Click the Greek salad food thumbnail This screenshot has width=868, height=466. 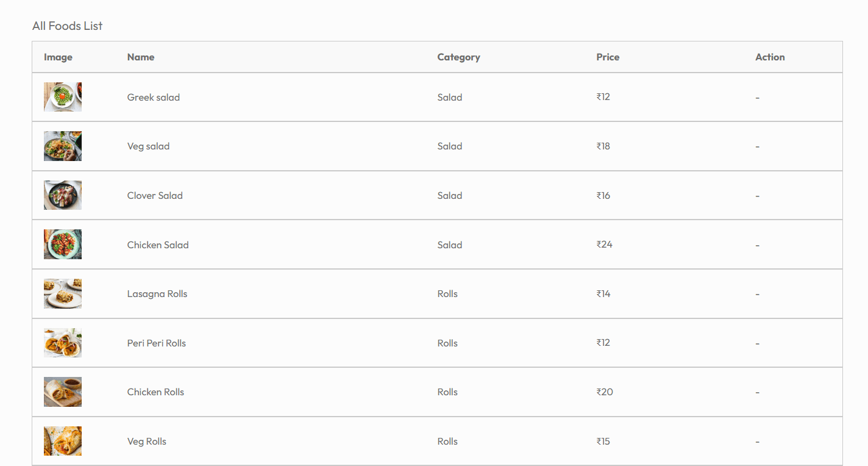pyautogui.click(x=63, y=97)
